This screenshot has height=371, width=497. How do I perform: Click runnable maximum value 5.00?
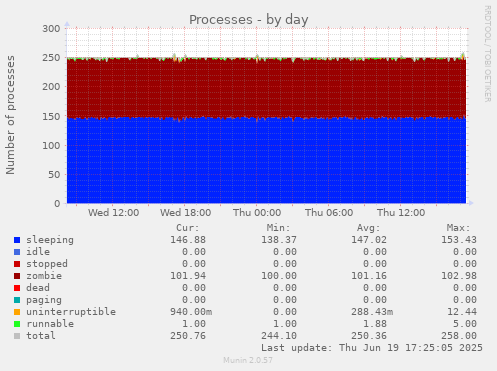[465, 324]
